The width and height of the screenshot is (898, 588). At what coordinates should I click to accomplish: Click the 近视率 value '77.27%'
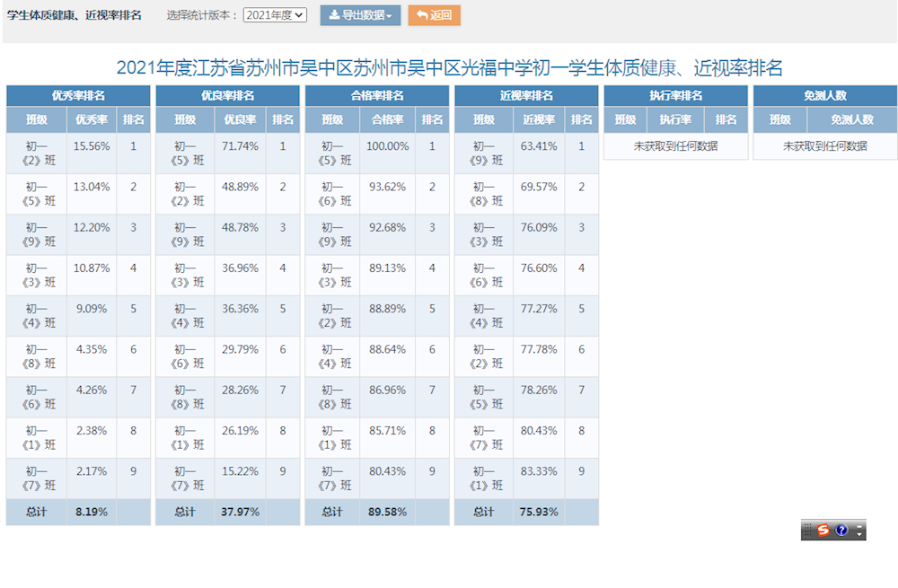click(539, 309)
